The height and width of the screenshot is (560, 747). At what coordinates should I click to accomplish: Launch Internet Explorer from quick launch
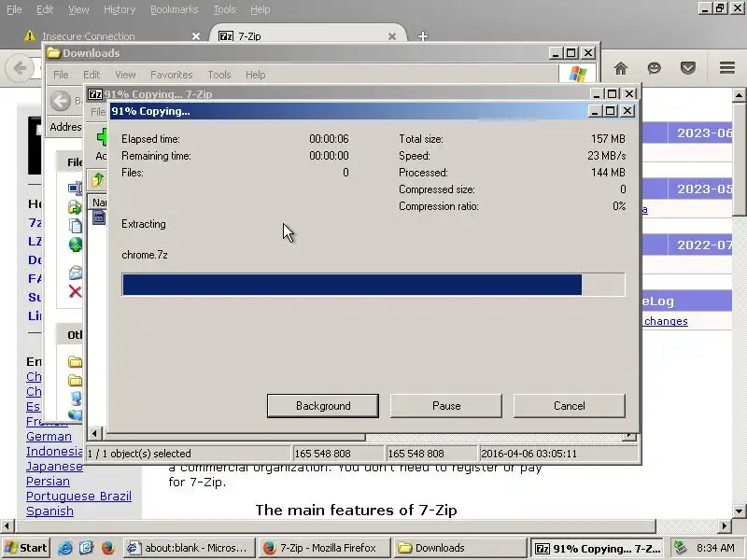65,548
